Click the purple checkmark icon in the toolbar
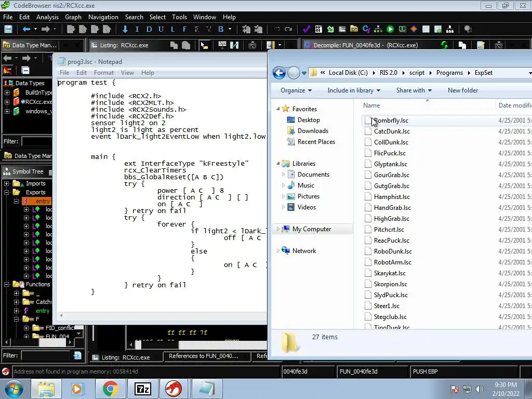Screen dimensions: 532x399 307,29
